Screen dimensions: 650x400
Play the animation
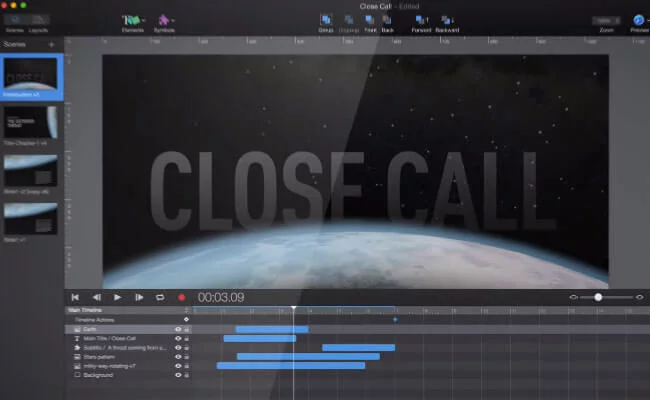point(117,297)
